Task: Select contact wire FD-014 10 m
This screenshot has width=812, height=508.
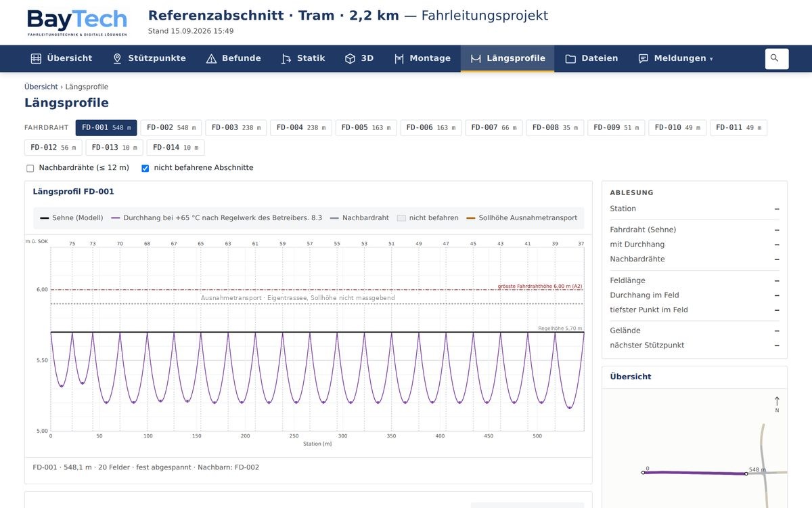Action: pyautogui.click(x=175, y=148)
